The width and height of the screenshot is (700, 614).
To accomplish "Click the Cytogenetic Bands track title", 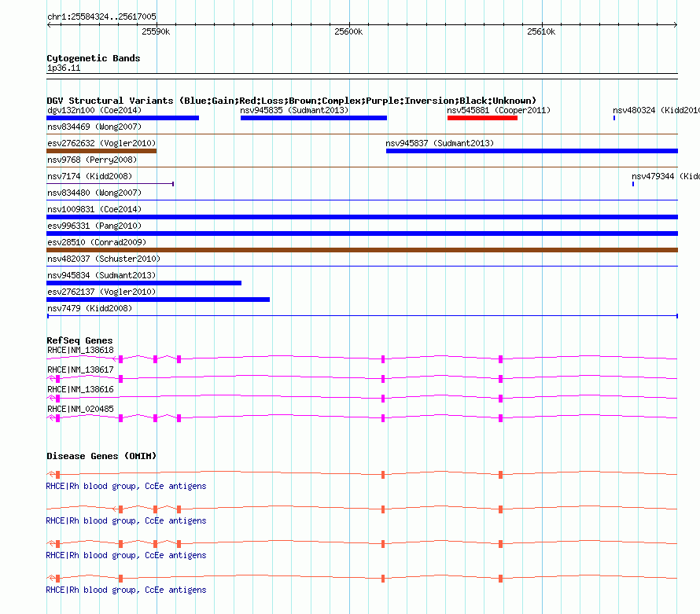I will point(94,58).
